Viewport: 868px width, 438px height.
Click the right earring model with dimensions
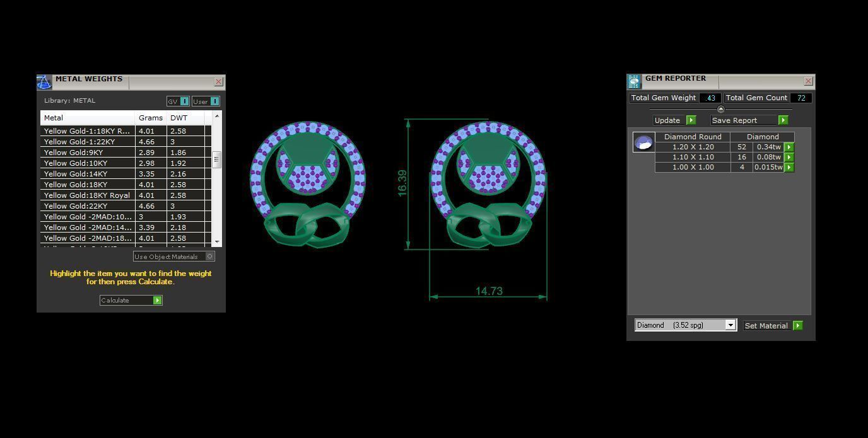[488, 183]
